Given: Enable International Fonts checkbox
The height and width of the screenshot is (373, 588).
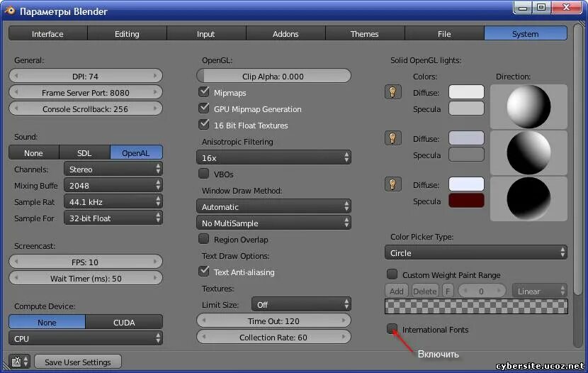Looking at the screenshot, I should 392,329.
